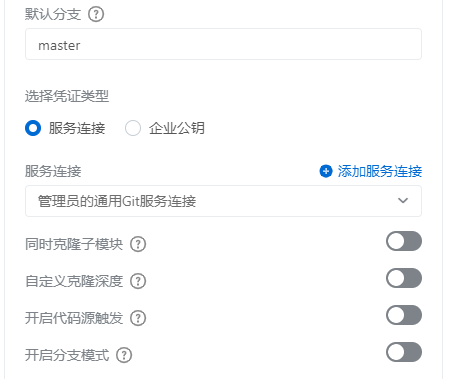Click the 企业公钥 option label text
449x379 pixels.
point(177,128)
